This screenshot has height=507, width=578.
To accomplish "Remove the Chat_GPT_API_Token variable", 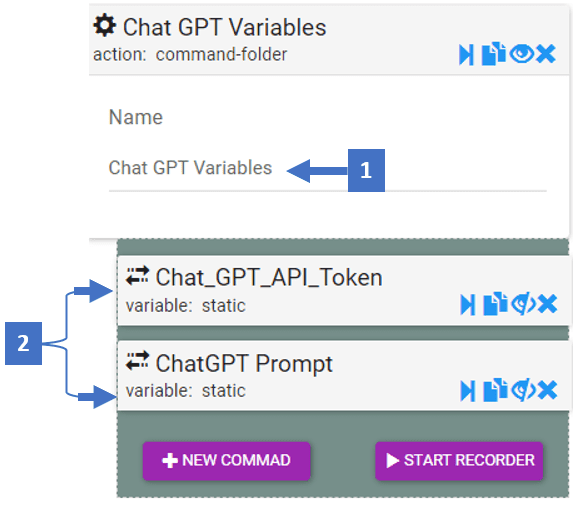I will pos(547,304).
